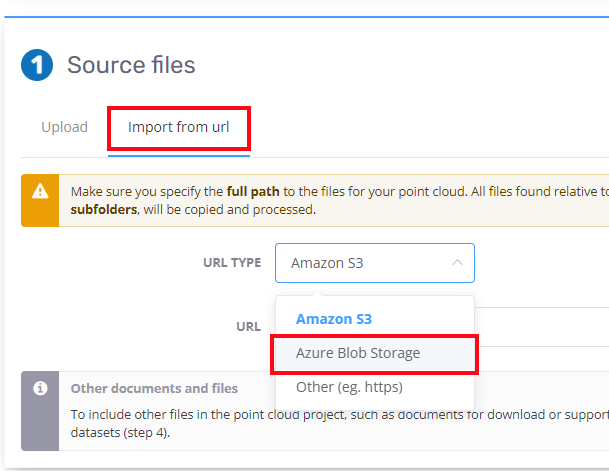
Task: Select Azure Blob Storage option
Action: click(x=375, y=353)
